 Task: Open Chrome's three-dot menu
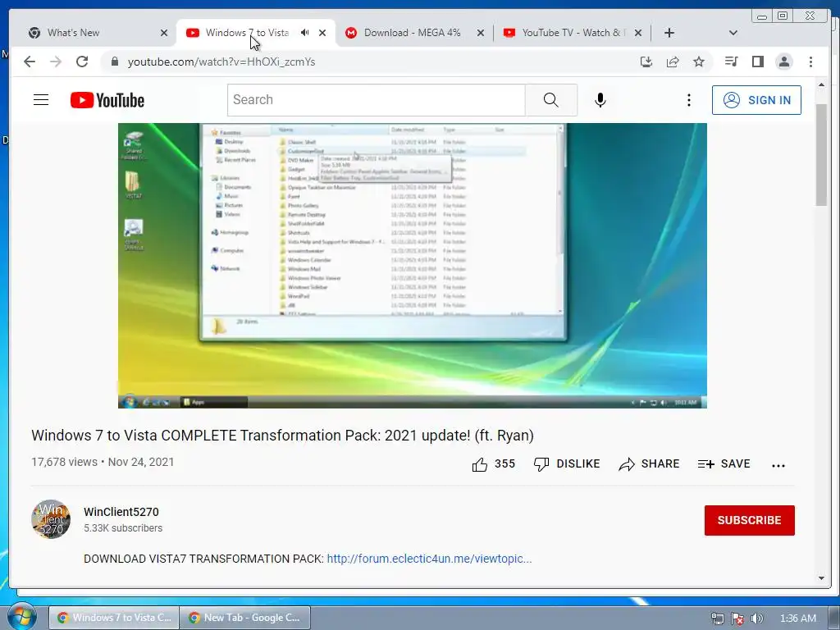click(810, 62)
